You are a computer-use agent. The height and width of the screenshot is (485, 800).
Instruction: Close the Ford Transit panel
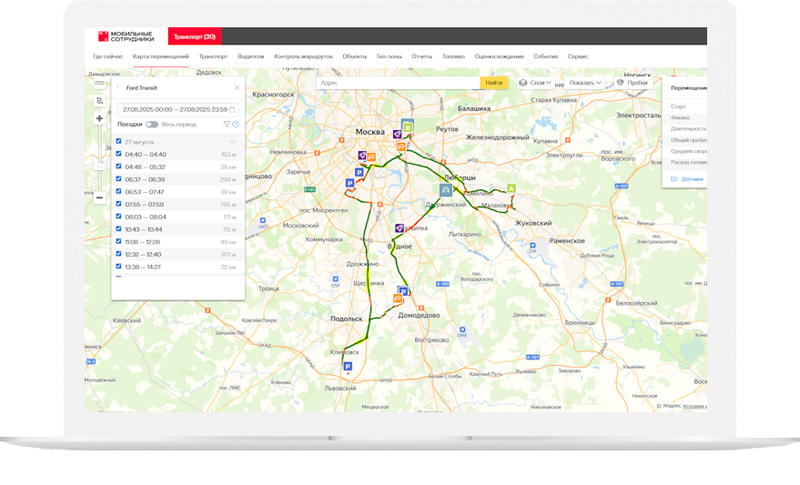(236, 88)
